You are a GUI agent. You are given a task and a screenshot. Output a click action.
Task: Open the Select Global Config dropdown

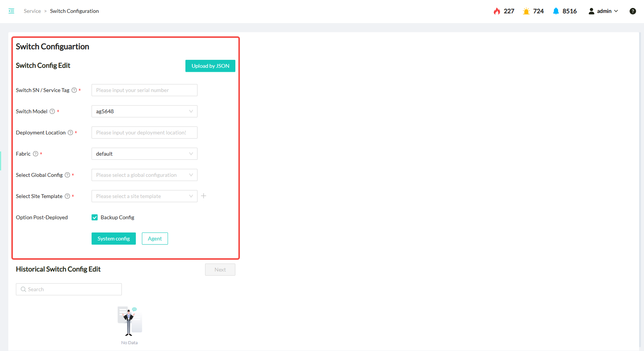pos(144,175)
